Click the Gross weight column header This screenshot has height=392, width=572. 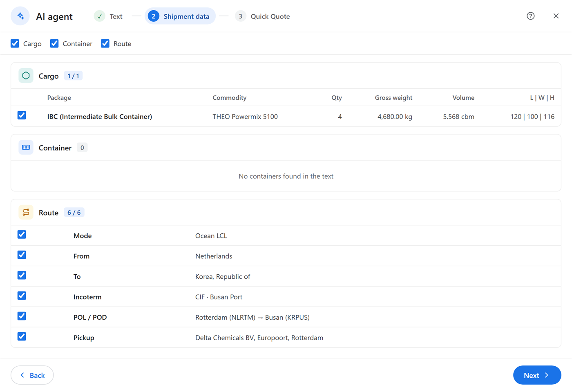(x=393, y=98)
